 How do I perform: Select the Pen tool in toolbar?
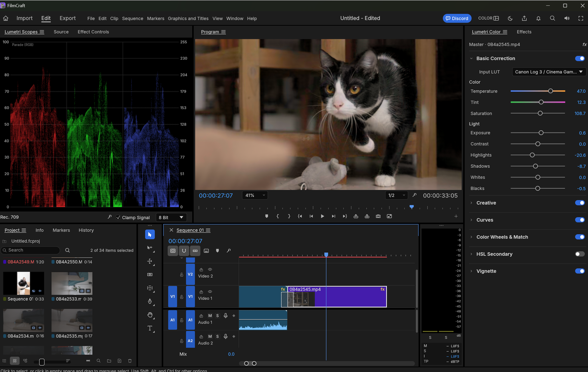pos(150,302)
